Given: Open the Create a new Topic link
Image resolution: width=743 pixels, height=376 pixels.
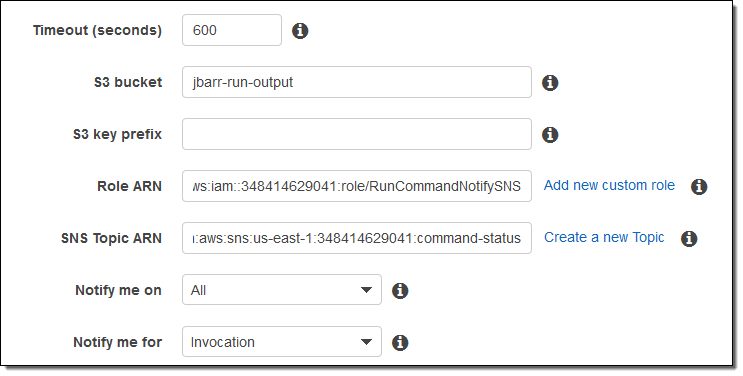Looking at the screenshot, I should point(604,238).
